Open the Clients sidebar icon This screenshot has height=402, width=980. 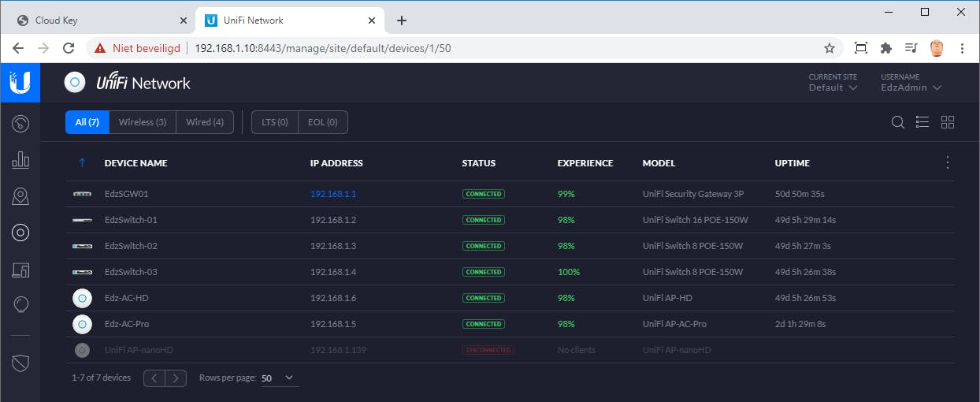[x=20, y=270]
